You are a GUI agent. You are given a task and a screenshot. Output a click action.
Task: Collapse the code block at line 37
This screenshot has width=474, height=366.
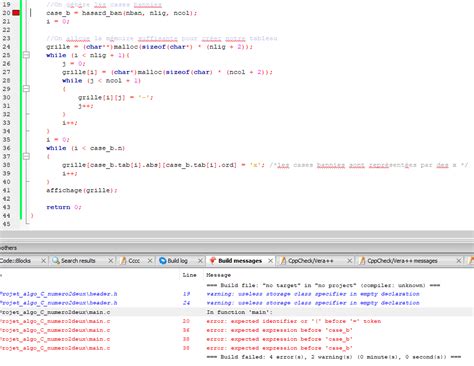click(x=26, y=156)
